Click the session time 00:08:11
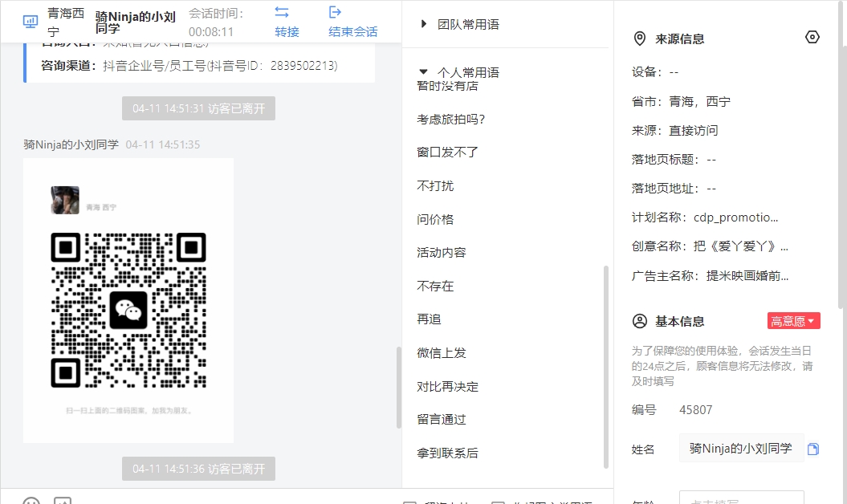 coord(211,32)
